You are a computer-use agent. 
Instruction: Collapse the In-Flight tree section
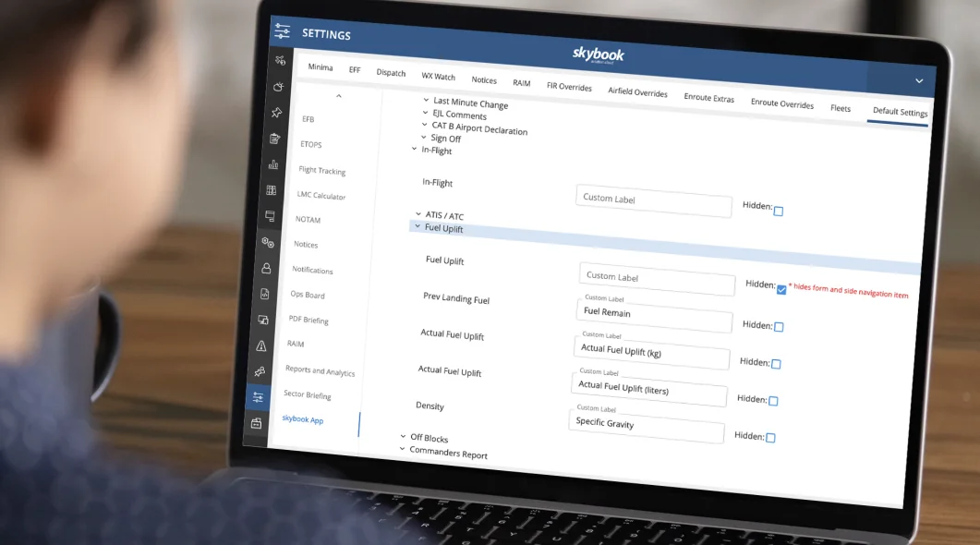[x=414, y=149]
